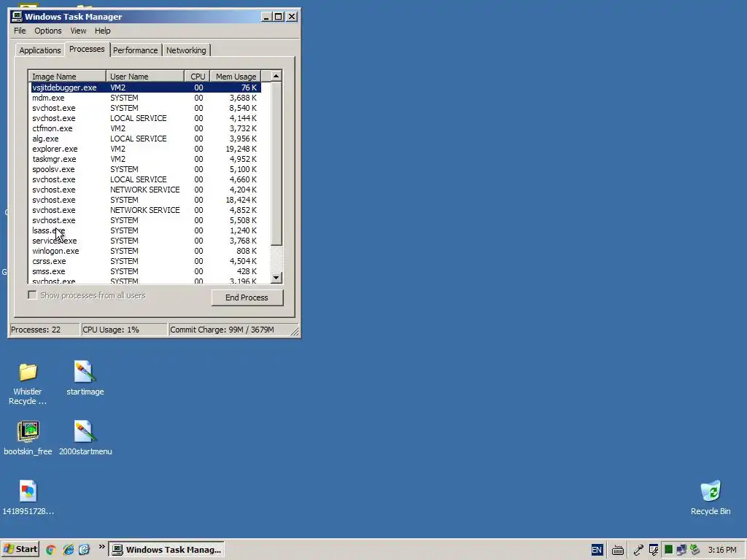Click the Windows Task Manager taskbar button
The height and width of the screenshot is (560, 747).
[166, 550]
